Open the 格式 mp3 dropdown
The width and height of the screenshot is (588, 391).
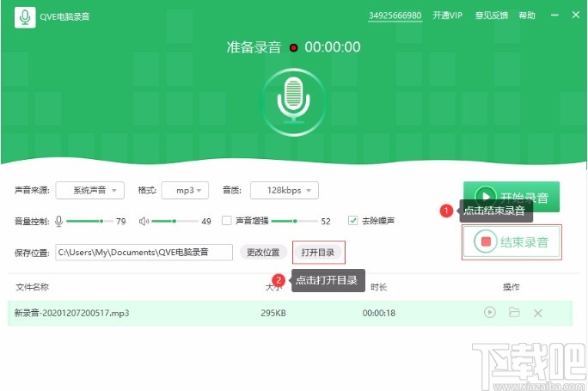(185, 191)
